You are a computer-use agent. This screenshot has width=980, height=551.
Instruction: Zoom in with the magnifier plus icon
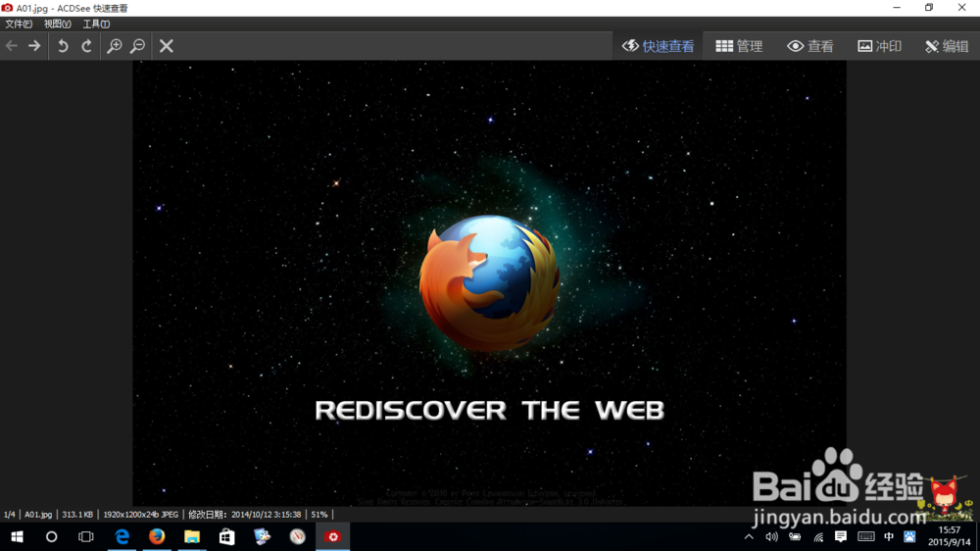115,46
